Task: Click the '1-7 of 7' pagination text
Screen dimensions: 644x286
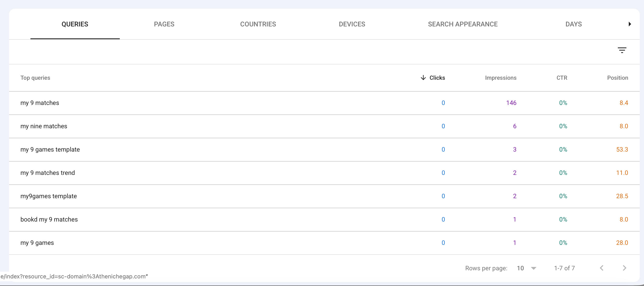Action: tap(564, 268)
